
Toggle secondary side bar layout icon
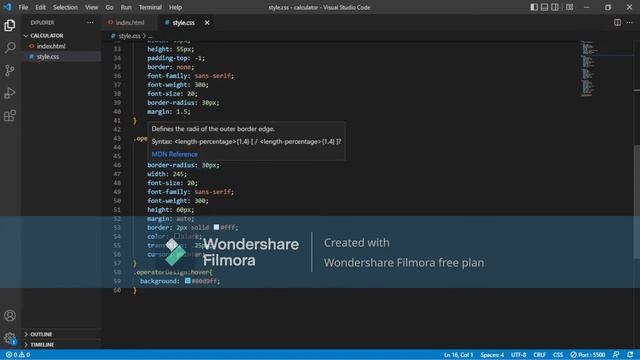tap(555, 7)
